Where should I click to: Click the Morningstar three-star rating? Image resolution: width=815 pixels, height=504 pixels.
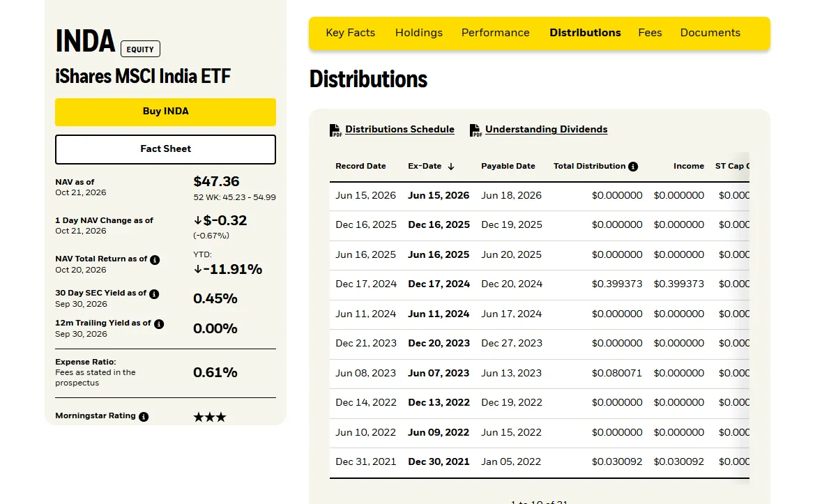pos(210,418)
